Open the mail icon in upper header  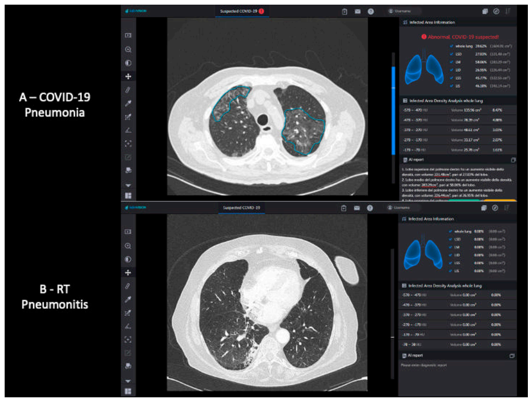pos(357,11)
